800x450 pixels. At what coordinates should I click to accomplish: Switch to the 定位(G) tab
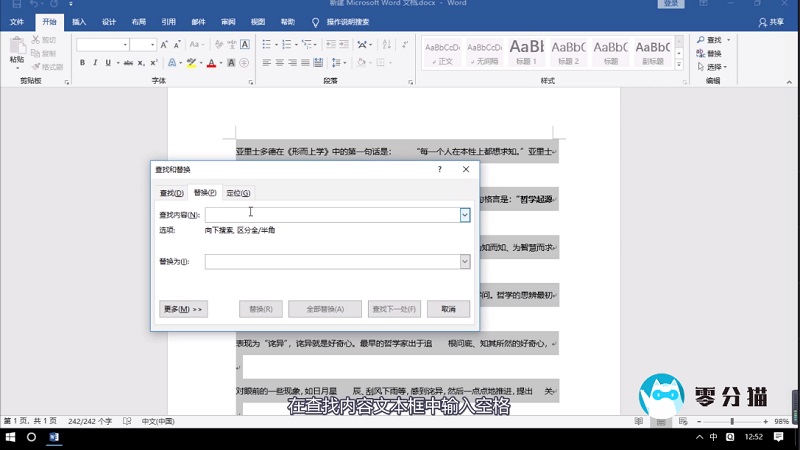(238, 193)
